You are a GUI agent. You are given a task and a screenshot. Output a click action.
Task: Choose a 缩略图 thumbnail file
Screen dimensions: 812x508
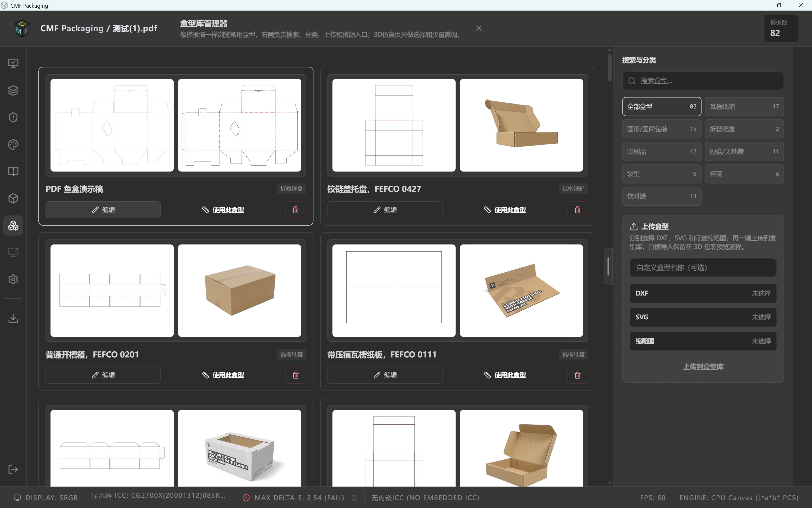pos(703,341)
